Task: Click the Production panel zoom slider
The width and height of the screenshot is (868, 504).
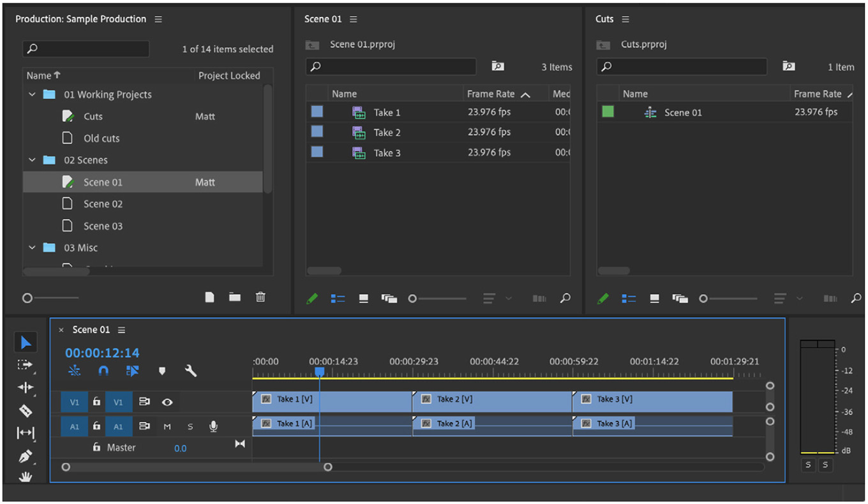Action: click(27, 298)
